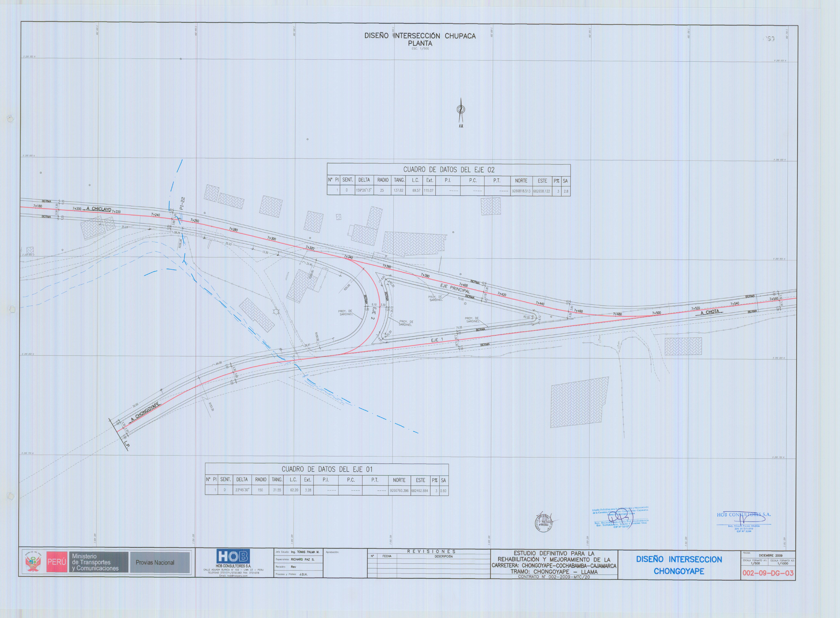Click the 'A CHICLAYO' direction label

coord(98,209)
